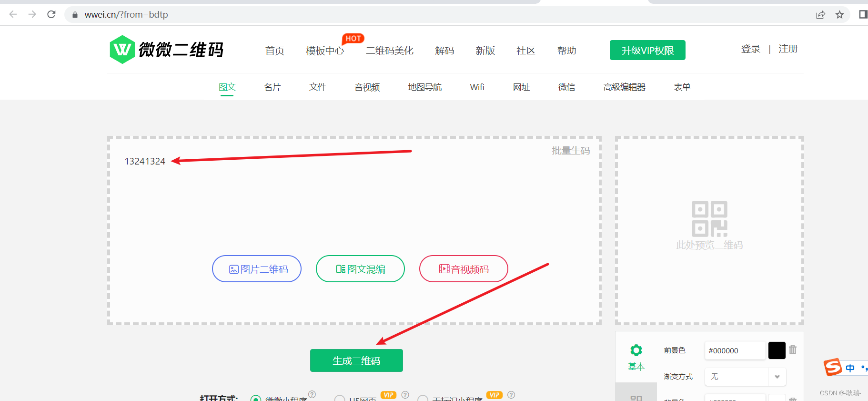Click the 登录 link
Image resolution: width=868 pixels, height=401 pixels.
tap(751, 49)
